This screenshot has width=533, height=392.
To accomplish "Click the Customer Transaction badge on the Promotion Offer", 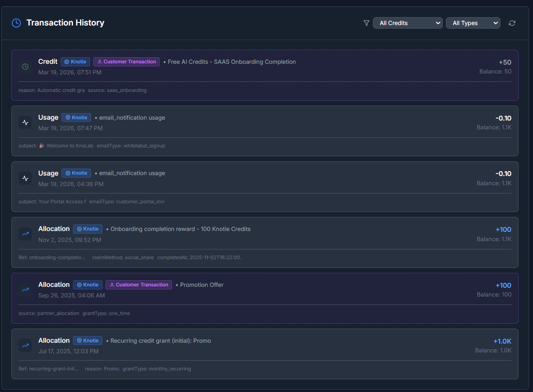I will [139, 285].
